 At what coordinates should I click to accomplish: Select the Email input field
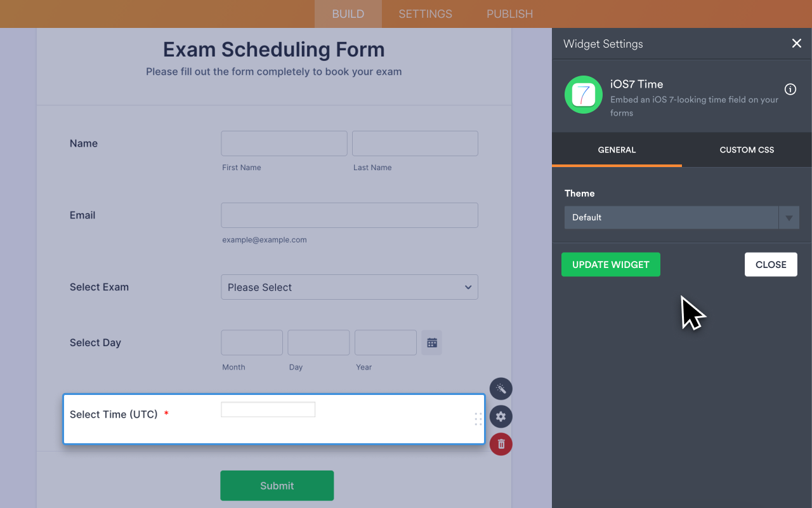pyautogui.click(x=349, y=215)
